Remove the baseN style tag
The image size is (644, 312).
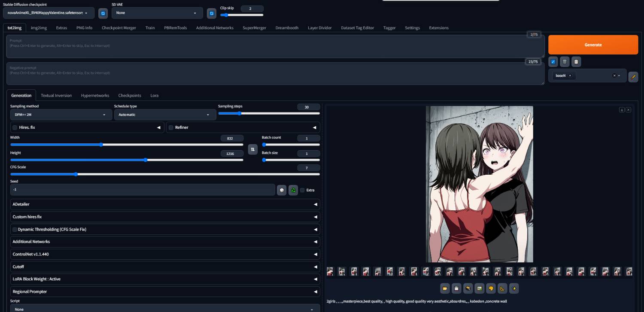[570, 76]
